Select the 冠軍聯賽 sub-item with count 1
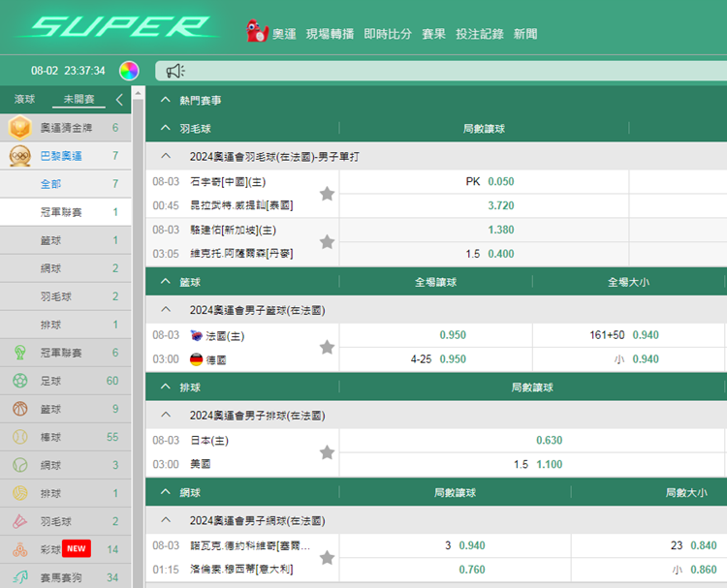The height and width of the screenshot is (588, 727). [66, 212]
